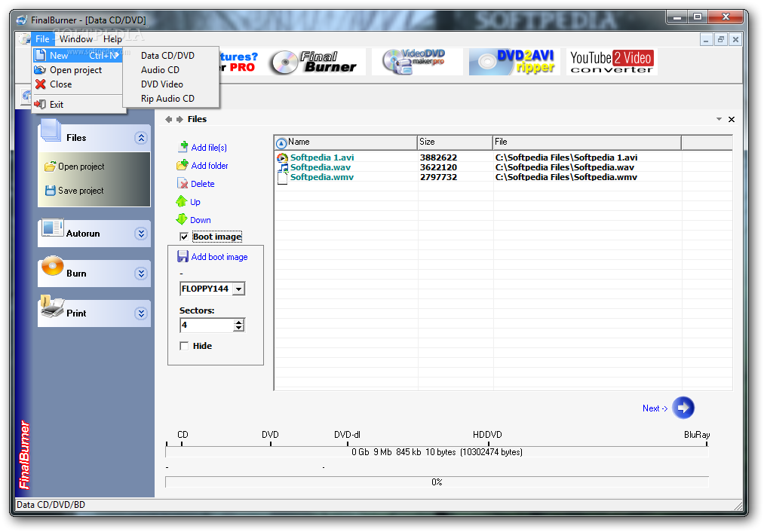Collapse the Files sidebar section chevron
This screenshot has width=764, height=532.
click(141, 138)
